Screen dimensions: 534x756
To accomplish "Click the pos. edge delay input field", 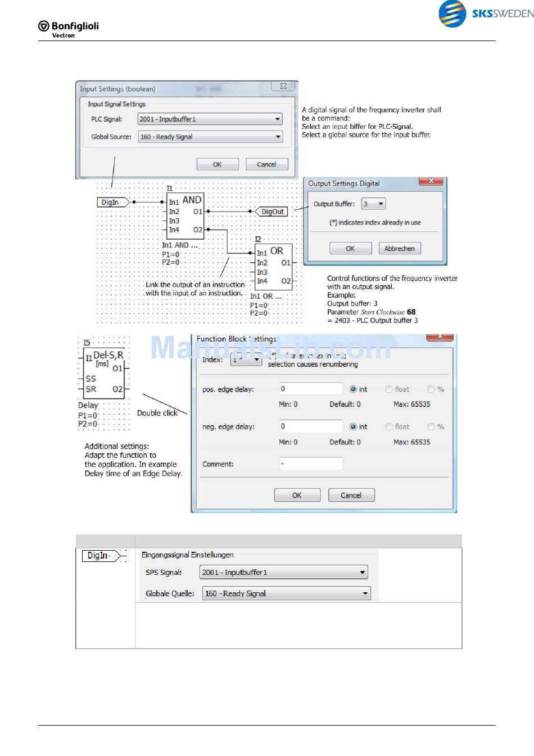I will click(311, 389).
